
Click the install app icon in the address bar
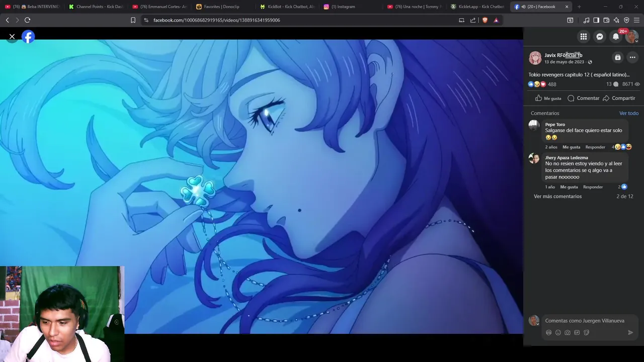[461, 20]
